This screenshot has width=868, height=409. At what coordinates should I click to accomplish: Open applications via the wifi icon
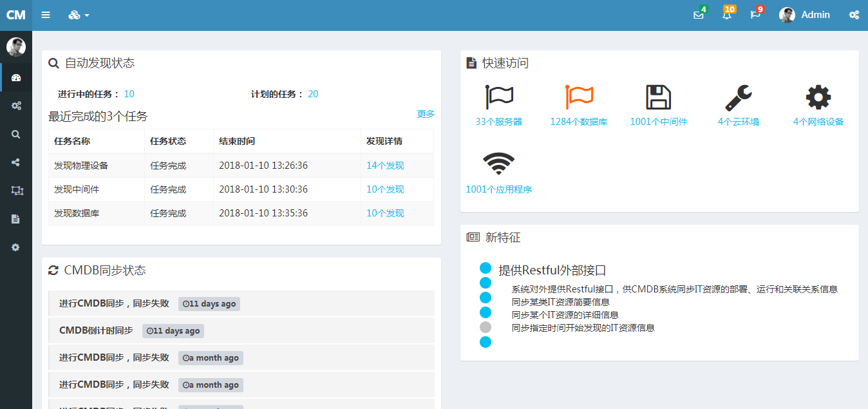[x=498, y=162]
